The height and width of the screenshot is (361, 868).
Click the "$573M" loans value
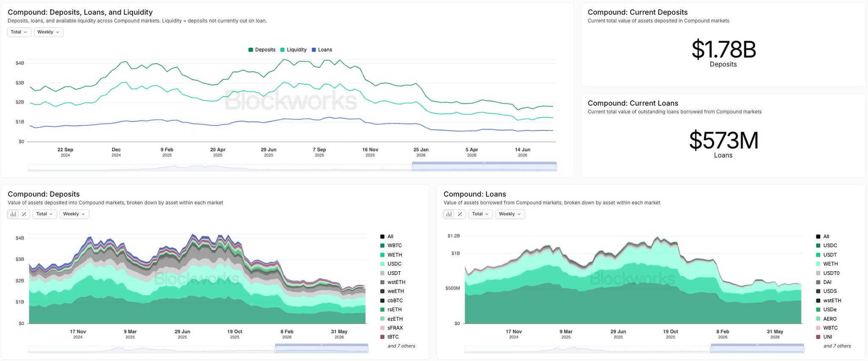point(723,140)
